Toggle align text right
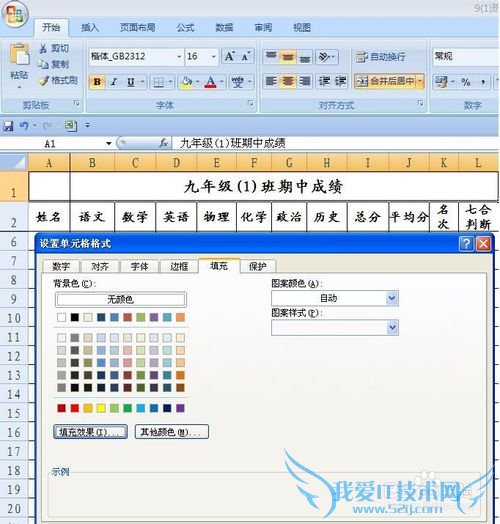Viewport: 500px width, 524px height. [304, 81]
